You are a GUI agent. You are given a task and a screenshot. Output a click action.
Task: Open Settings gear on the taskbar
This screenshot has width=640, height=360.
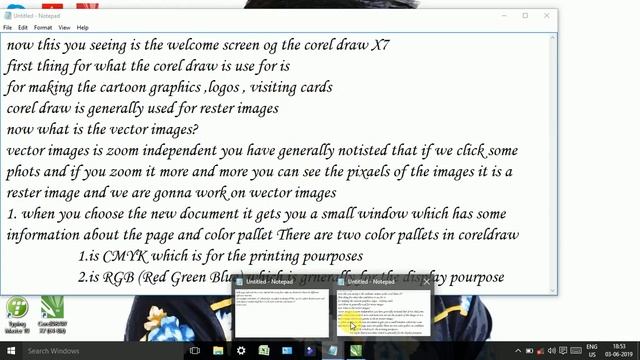[x=241, y=351]
